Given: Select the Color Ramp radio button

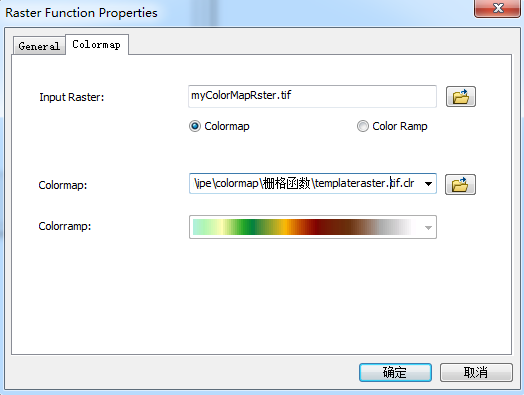Looking at the screenshot, I should pyautogui.click(x=363, y=126).
